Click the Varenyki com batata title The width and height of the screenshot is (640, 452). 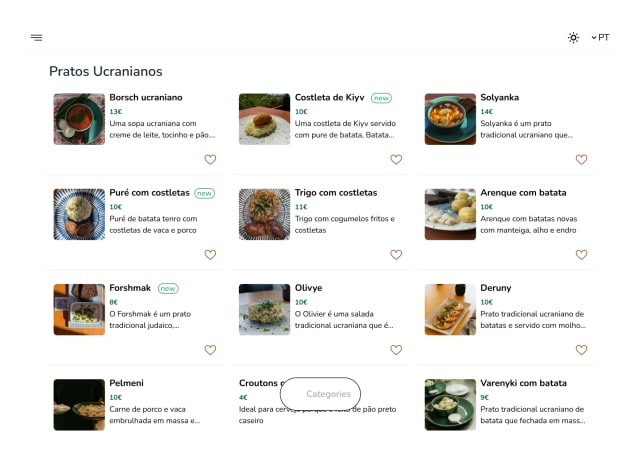coord(523,383)
